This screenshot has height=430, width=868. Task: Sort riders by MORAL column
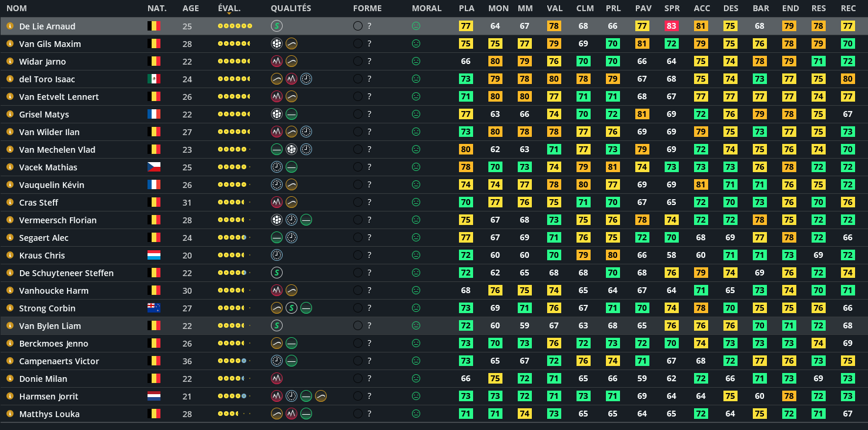(x=427, y=8)
